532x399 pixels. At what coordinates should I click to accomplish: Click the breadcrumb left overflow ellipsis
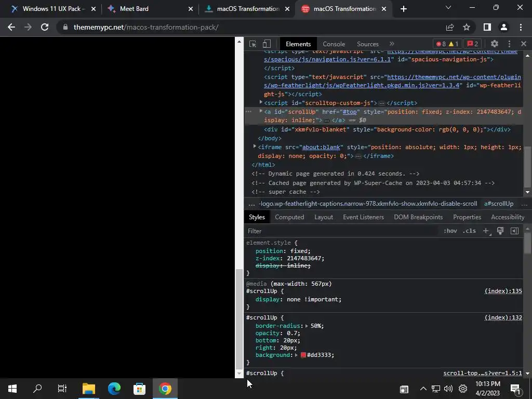click(x=251, y=204)
